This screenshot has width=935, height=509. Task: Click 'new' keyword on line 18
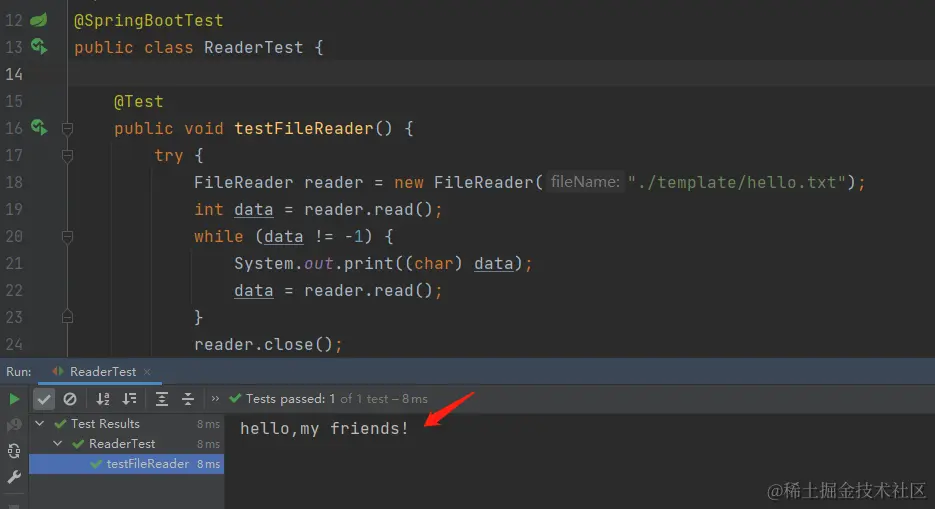tap(408, 182)
